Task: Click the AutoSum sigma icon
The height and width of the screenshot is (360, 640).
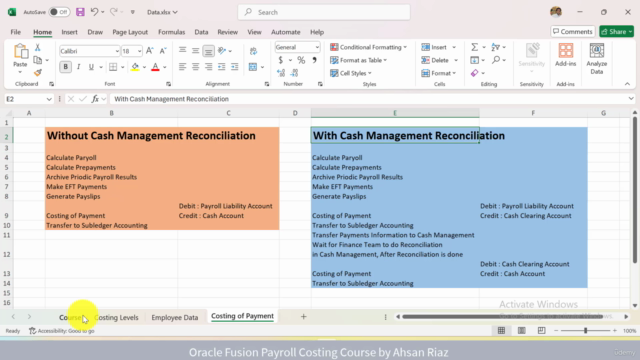Action: coord(474,47)
